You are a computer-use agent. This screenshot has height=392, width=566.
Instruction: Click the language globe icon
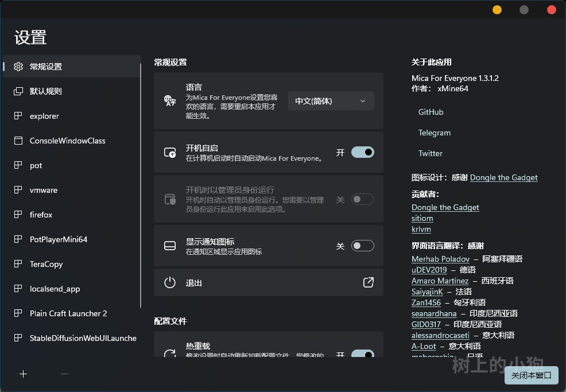(170, 101)
